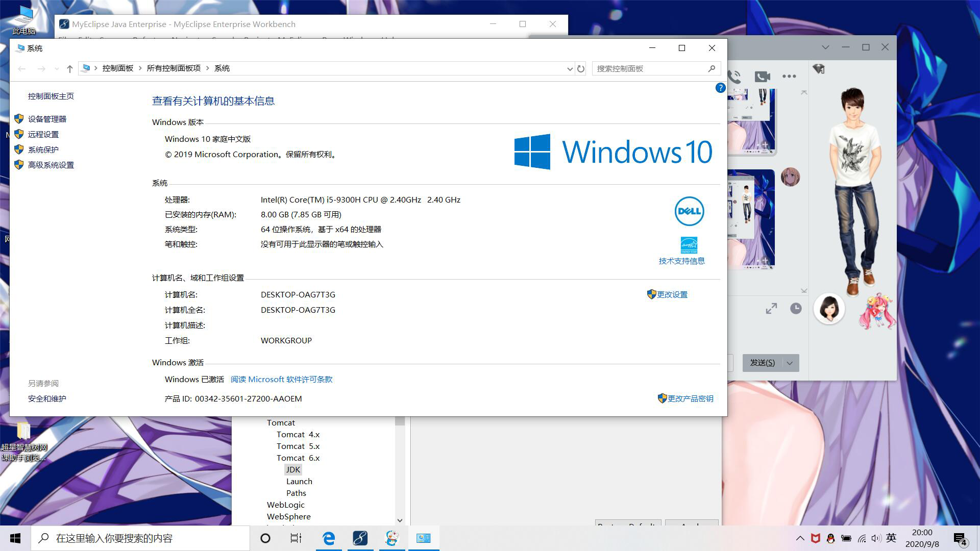Select 所有控制面板项 in the breadcrumb

tap(174, 68)
